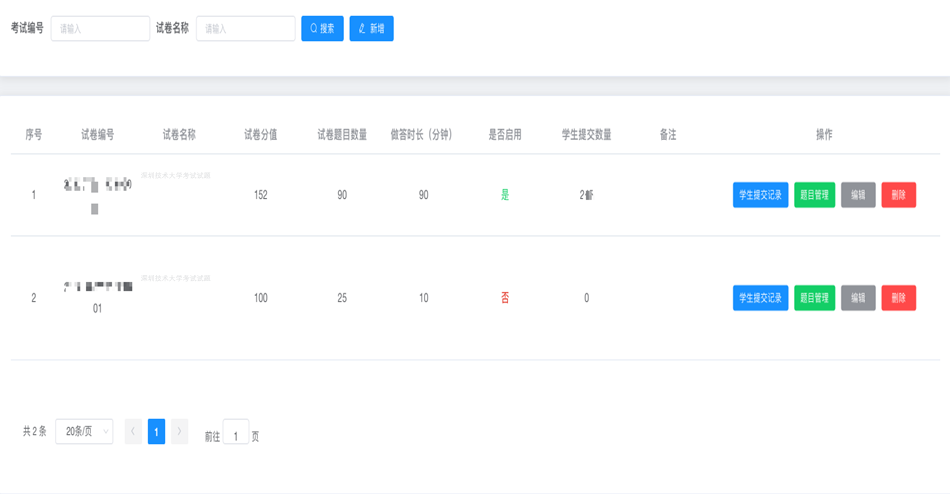Click the 前往 page number input box
Image resolution: width=950 pixels, height=494 pixels.
pos(235,433)
